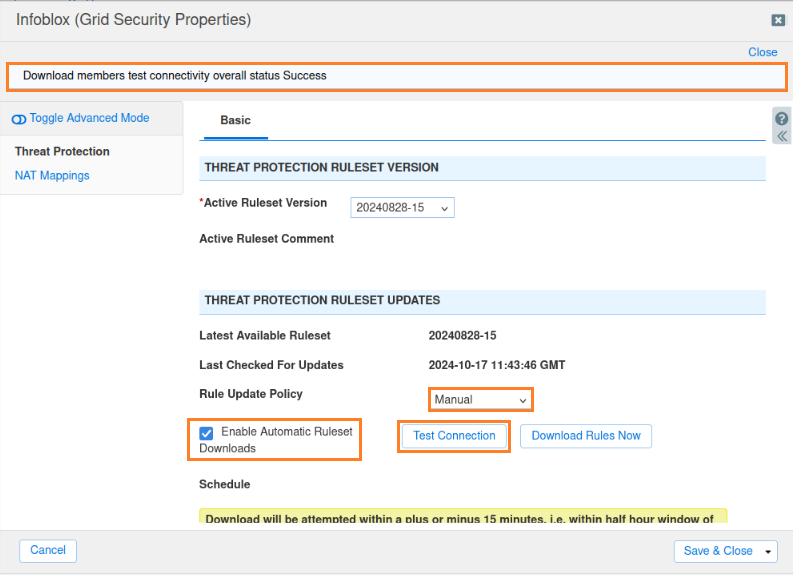This screenshot has height=575, width=793.
Task: Expand the Save & Close arrow menu
Action: (767, 551)
